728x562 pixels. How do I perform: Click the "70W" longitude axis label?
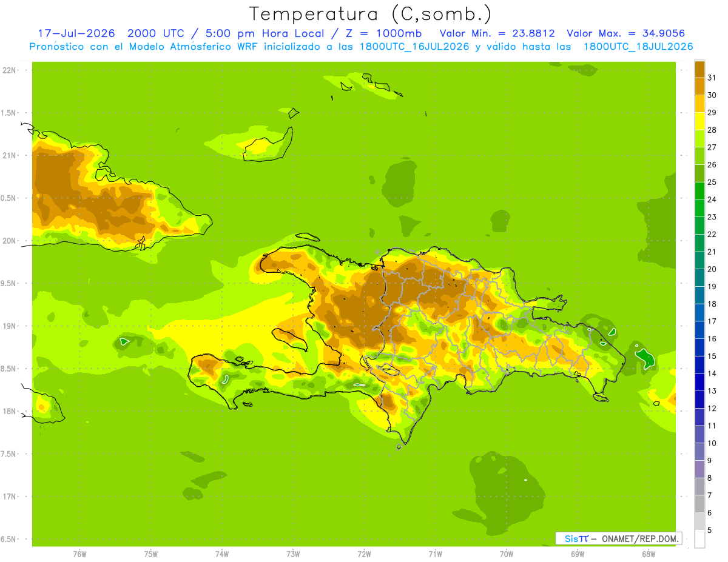point(507,554)
